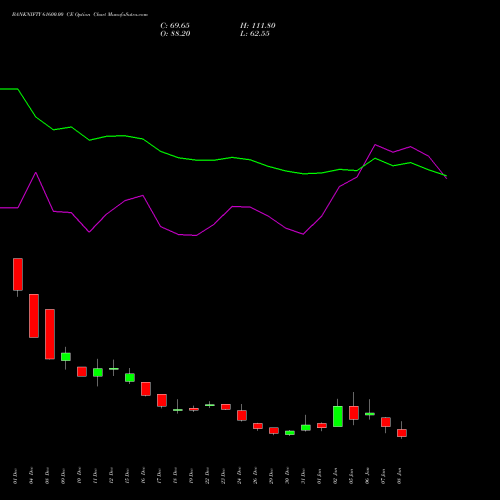Click the green indicator line's peak at left edge
This screenshot has width=500, height=500.
9,89
